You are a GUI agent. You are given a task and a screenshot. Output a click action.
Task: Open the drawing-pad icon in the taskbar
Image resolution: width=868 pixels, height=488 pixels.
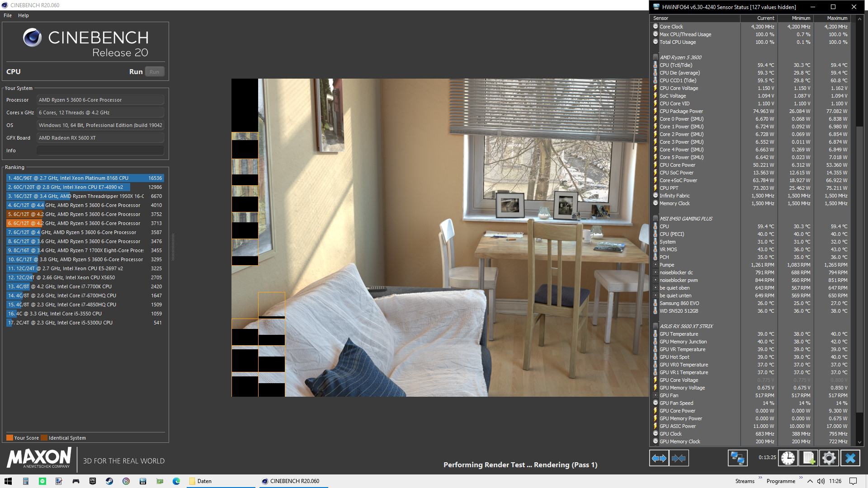click(59, 481)
